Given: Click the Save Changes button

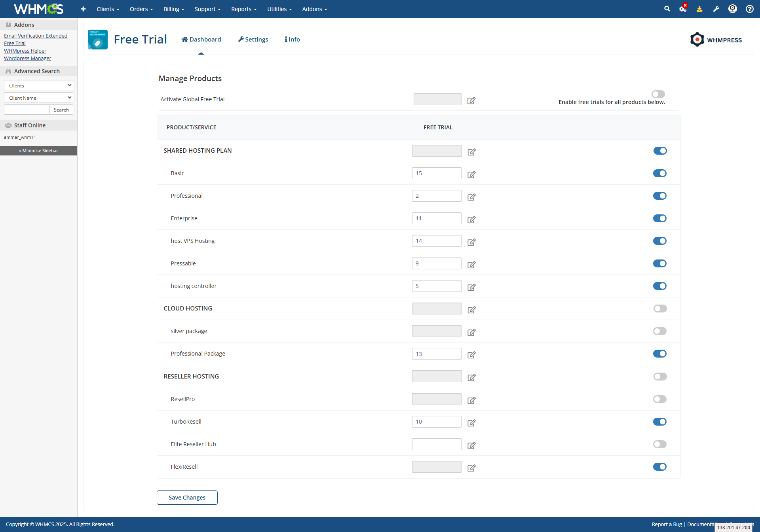Looking at the screenshot, I should coord(187,498).
